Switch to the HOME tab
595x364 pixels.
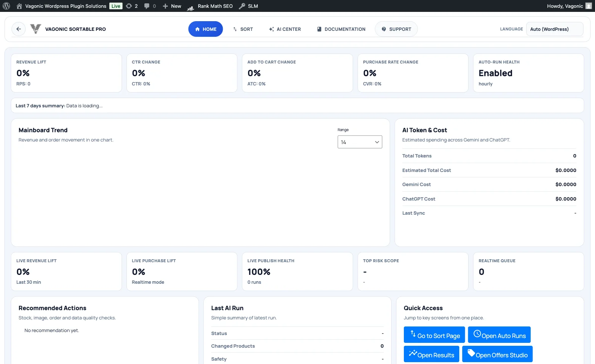coord(206,29)
